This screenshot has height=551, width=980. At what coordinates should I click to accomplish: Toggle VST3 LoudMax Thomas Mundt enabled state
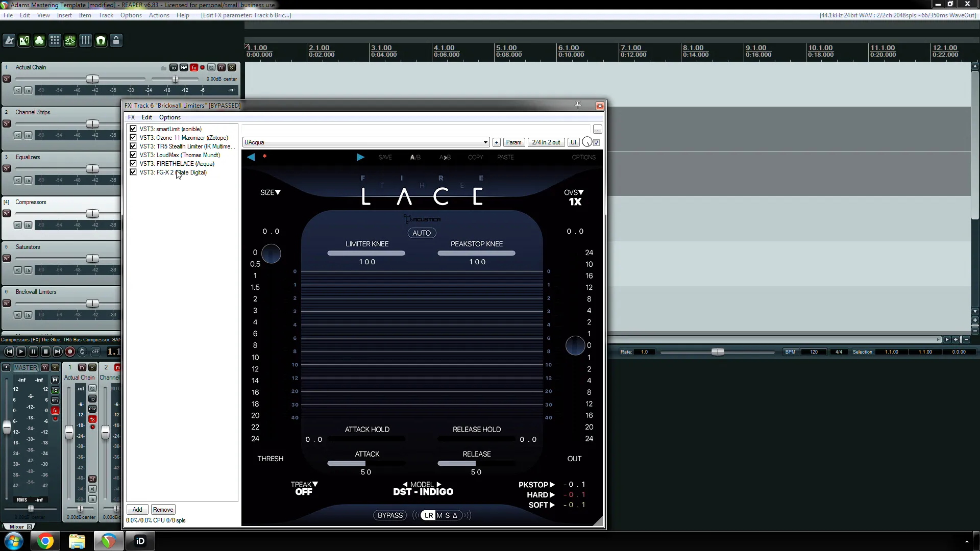pos(133,155)
